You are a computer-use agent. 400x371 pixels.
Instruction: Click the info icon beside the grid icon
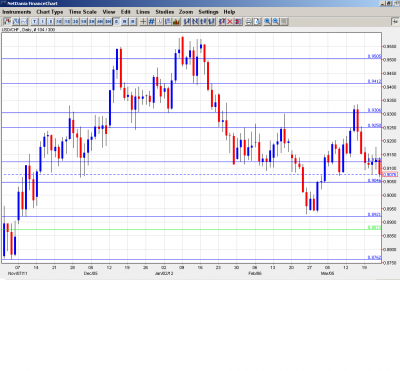160,22
